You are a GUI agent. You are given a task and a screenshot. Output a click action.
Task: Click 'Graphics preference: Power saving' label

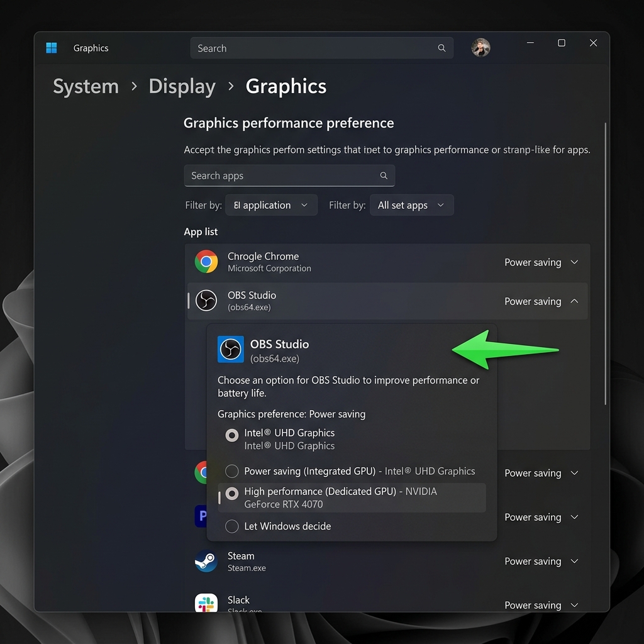[x=292, y=414]
